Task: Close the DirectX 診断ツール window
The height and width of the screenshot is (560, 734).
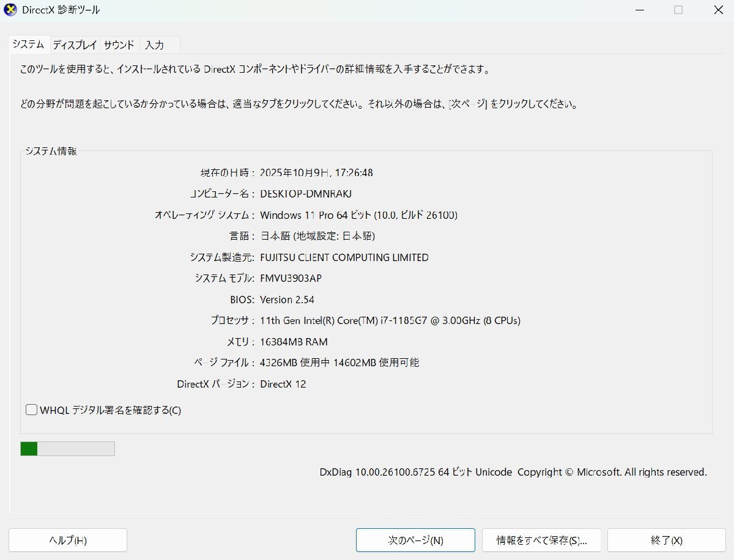Action: click(718, 10)
